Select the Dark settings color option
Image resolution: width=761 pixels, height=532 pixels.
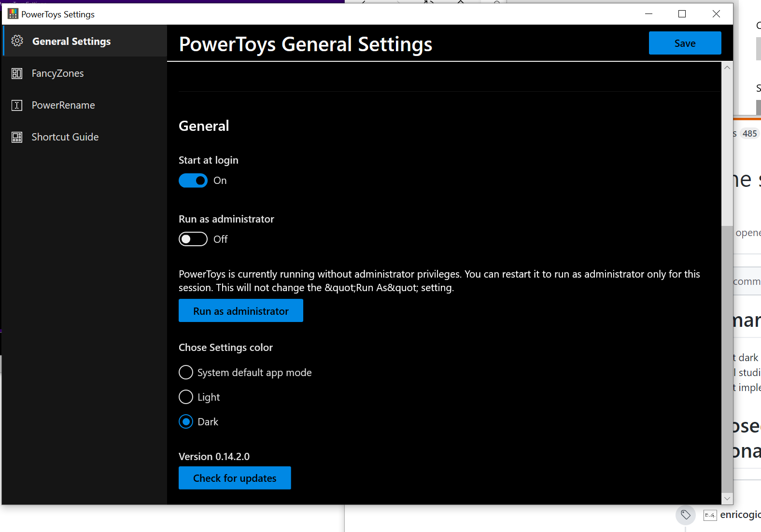coord(186,422)
